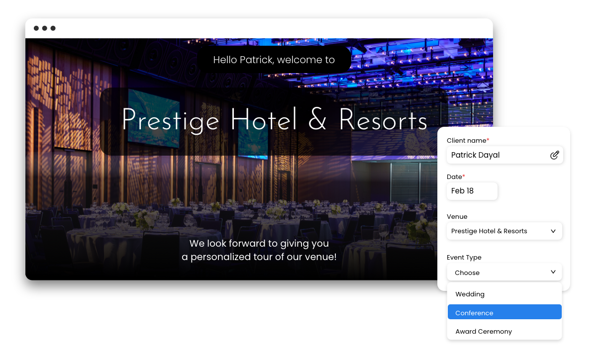
Task: Click the Event Type label
Action: coord(464,258)
